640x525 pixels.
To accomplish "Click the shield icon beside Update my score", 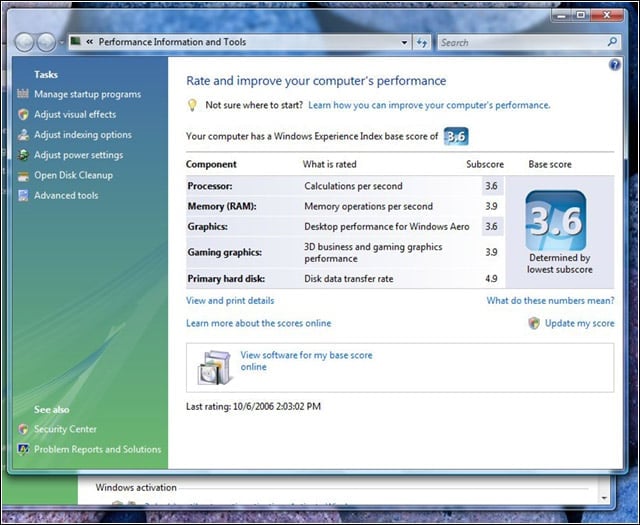I will (534, 323).
